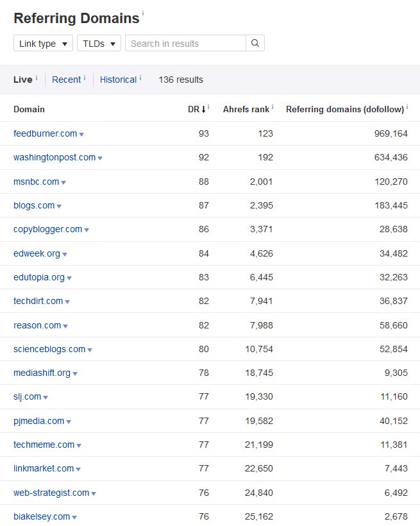The image size is (420, 526).
Task: Click the info icon next to Referring Domains title
Action: [143, 13]
